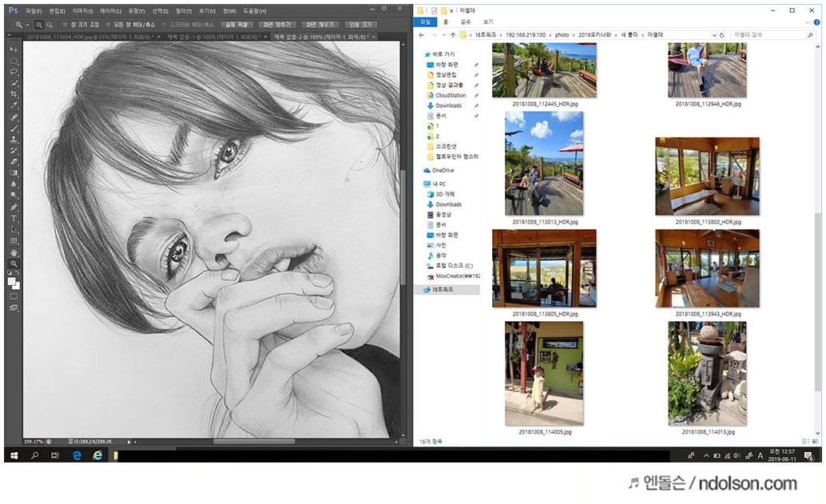Go up one folder level in Explorer
Screen dimensions: 826x504
[x=452, y=35]
